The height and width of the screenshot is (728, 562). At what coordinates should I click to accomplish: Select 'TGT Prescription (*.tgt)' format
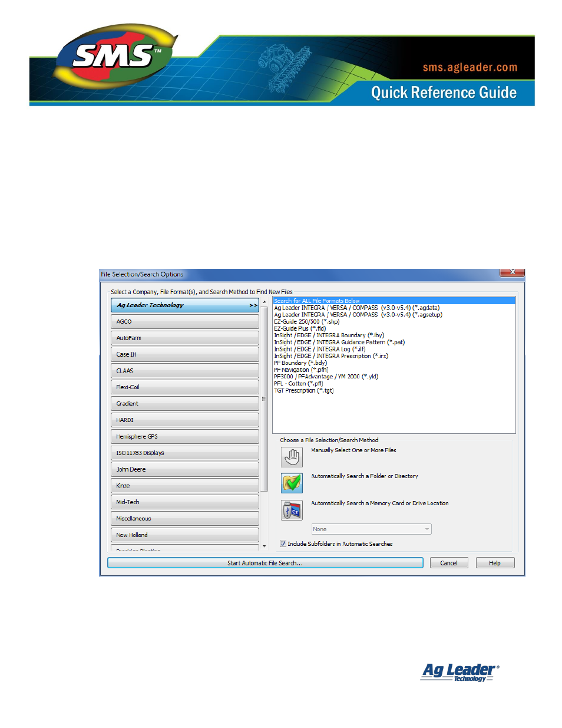[303, 390]
